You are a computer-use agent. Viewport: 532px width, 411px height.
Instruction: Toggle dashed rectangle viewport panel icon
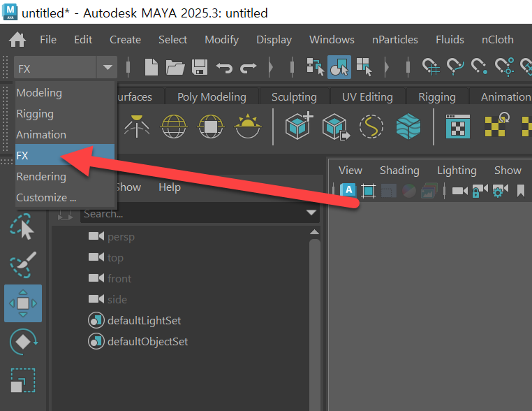[389, 191]
